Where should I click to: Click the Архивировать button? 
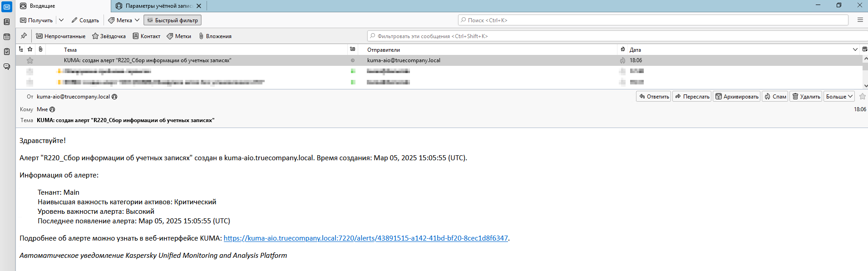pos(736,96)
